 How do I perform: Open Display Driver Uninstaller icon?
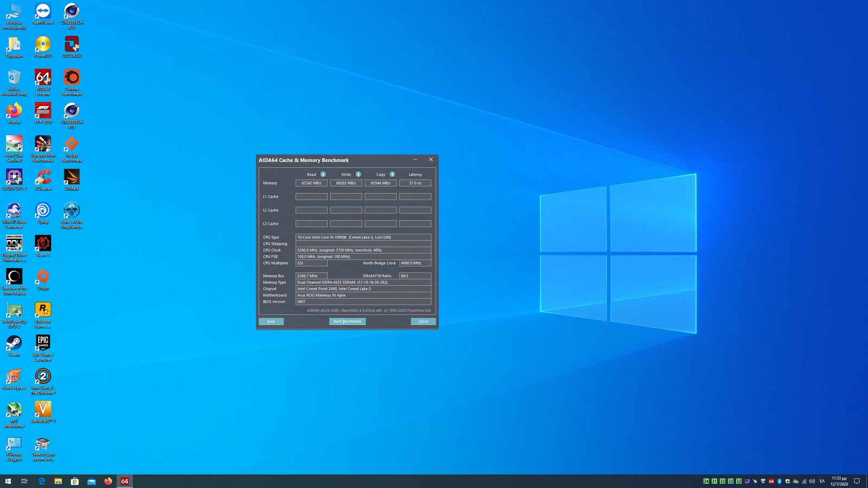[14, 248]
